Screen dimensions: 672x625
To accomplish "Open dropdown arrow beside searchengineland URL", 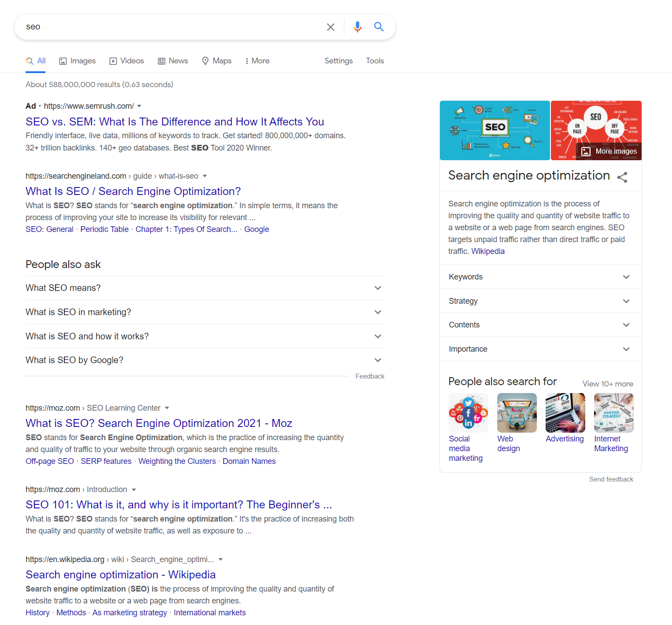I will tap(204, 176).
